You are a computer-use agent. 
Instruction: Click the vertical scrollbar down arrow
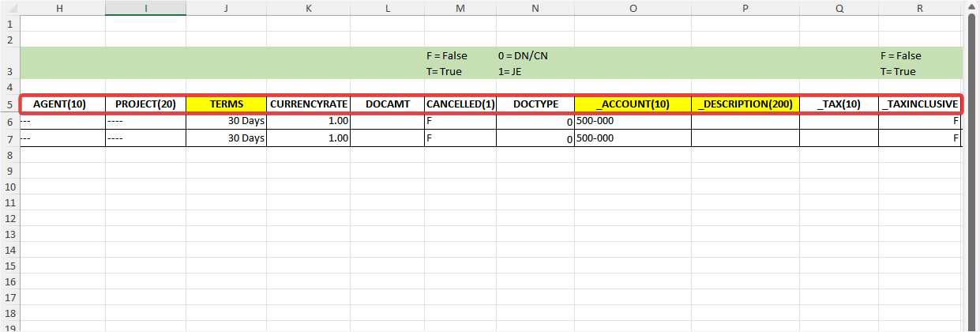point(972,325)
